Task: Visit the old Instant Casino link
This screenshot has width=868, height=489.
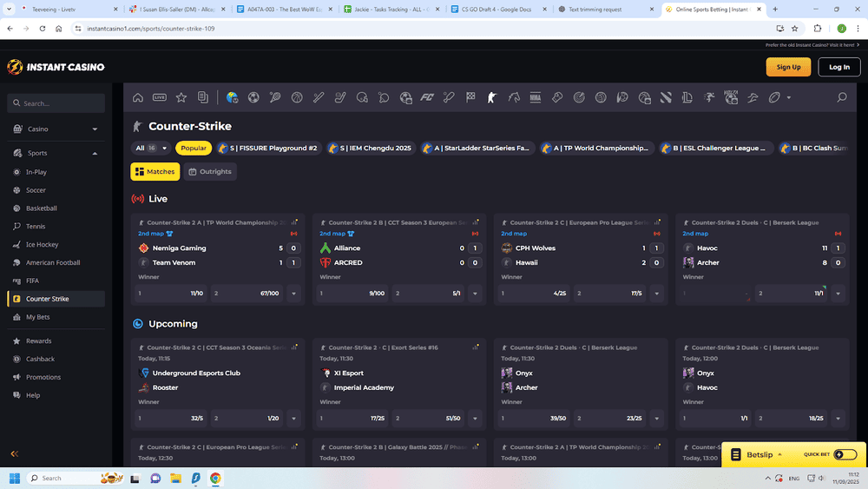Action: [x=812, y=45]
